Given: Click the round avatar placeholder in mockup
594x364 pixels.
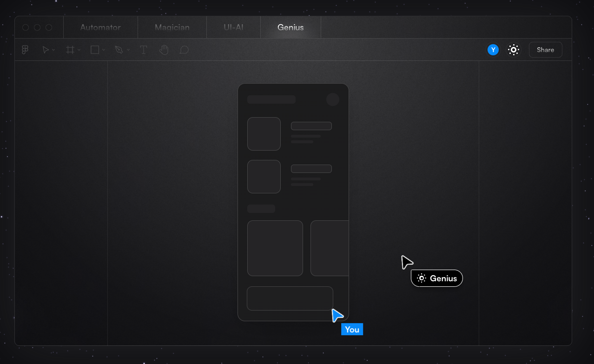Looking at the screenshot, I should (x=333, y=99).
